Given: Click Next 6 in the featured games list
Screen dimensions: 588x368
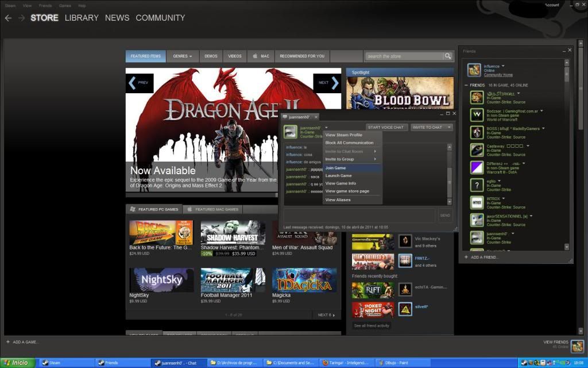Looking at the screenshot, I should (326, 315).
